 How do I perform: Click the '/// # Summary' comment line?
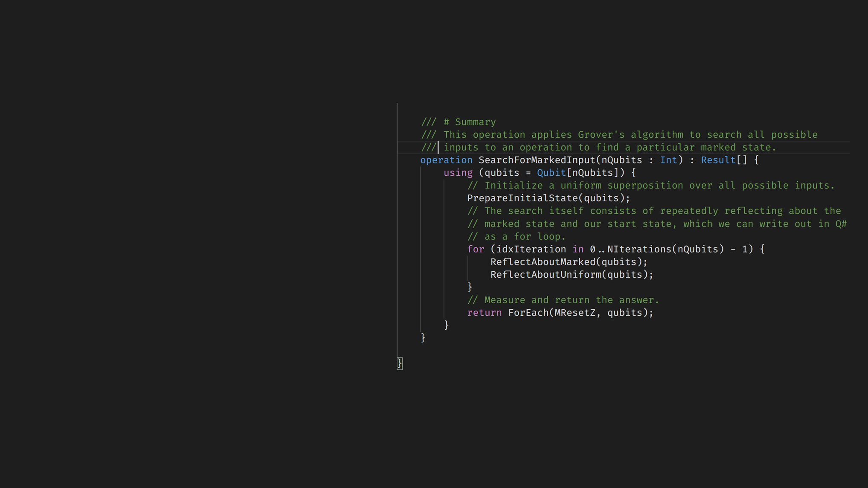[459, 122]
